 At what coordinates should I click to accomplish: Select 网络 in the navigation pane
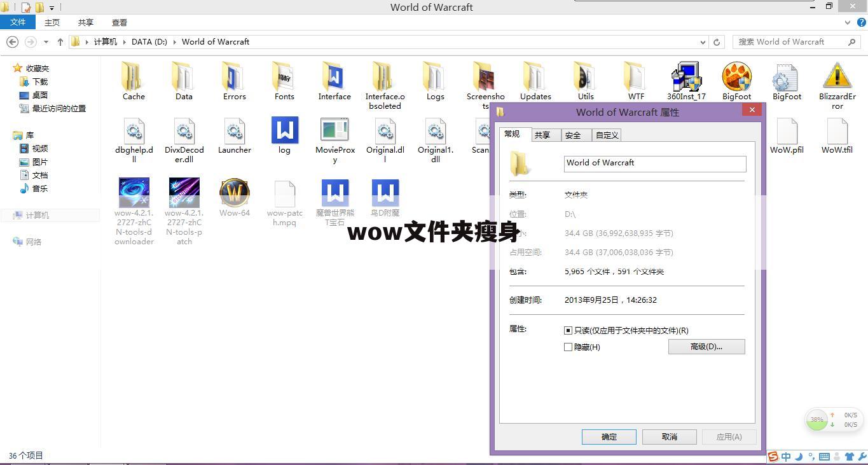click(x=27, y=242)
